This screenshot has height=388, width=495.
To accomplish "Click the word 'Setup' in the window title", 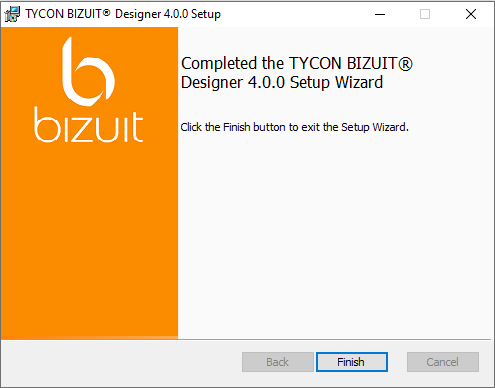I will pyautogui.click(x=206, y=14).
